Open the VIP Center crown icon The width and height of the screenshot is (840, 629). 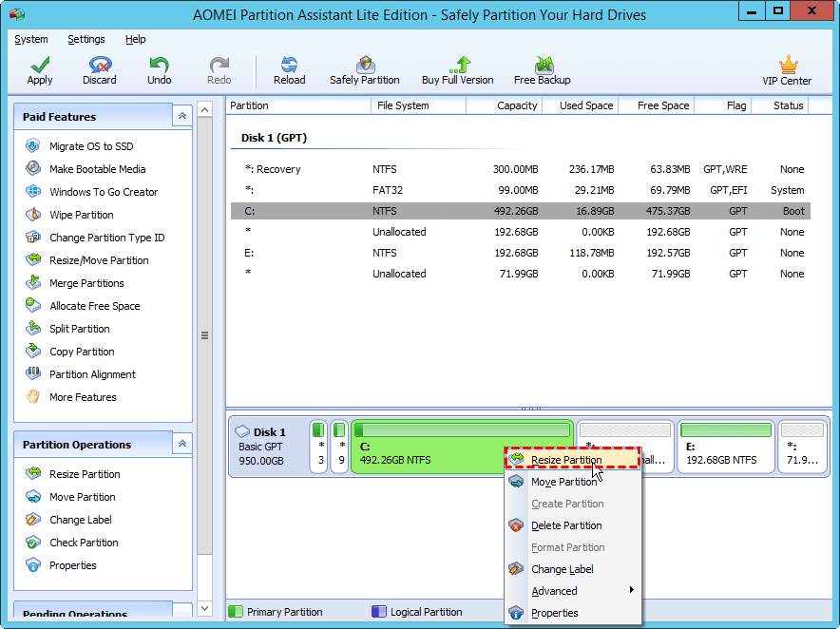(788, 65)
